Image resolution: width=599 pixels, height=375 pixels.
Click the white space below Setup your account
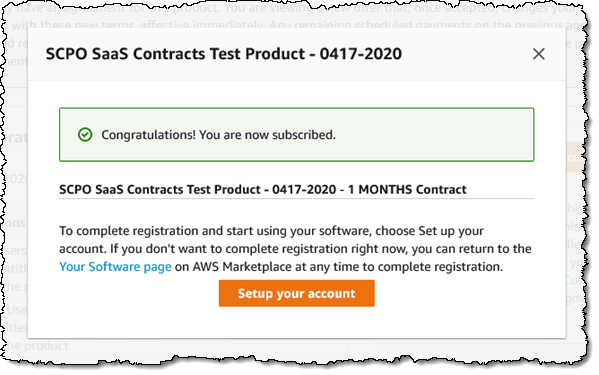click(x=296, y=322)
